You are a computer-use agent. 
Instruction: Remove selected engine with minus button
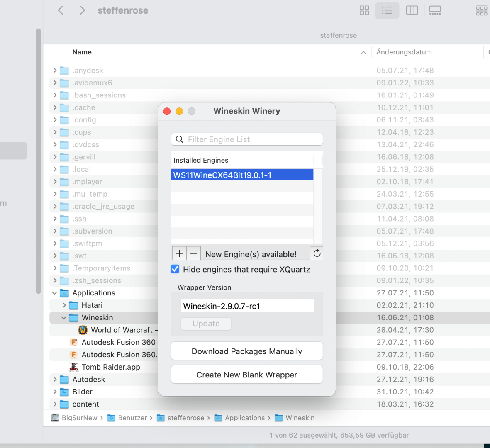click(193, 253)
